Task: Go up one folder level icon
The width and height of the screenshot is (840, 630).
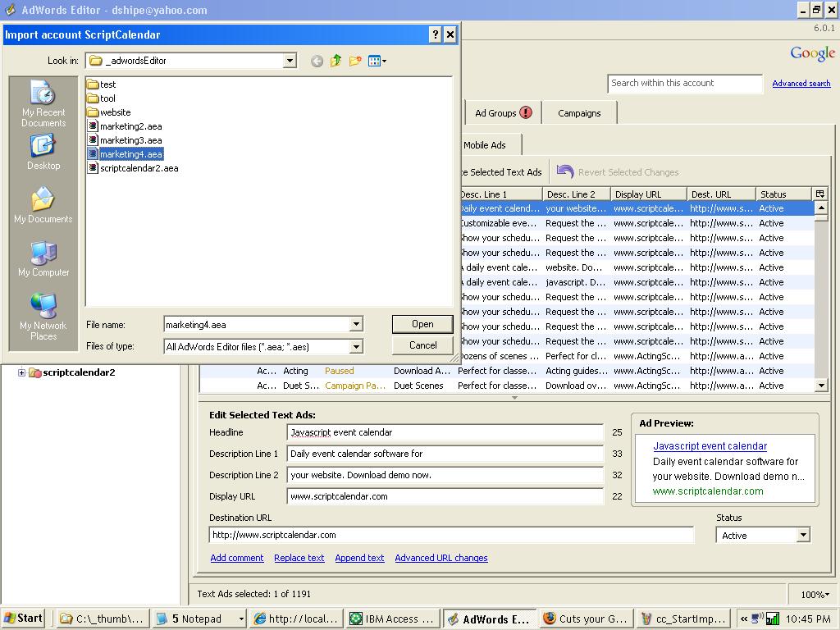Action: [x=336, y=61]
